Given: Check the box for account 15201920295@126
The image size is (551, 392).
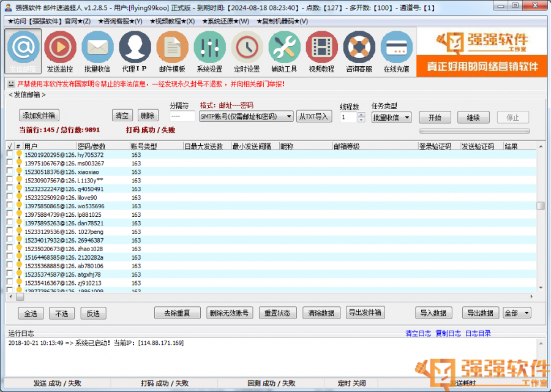Looking at the screenshot, I should pos(9,155).
